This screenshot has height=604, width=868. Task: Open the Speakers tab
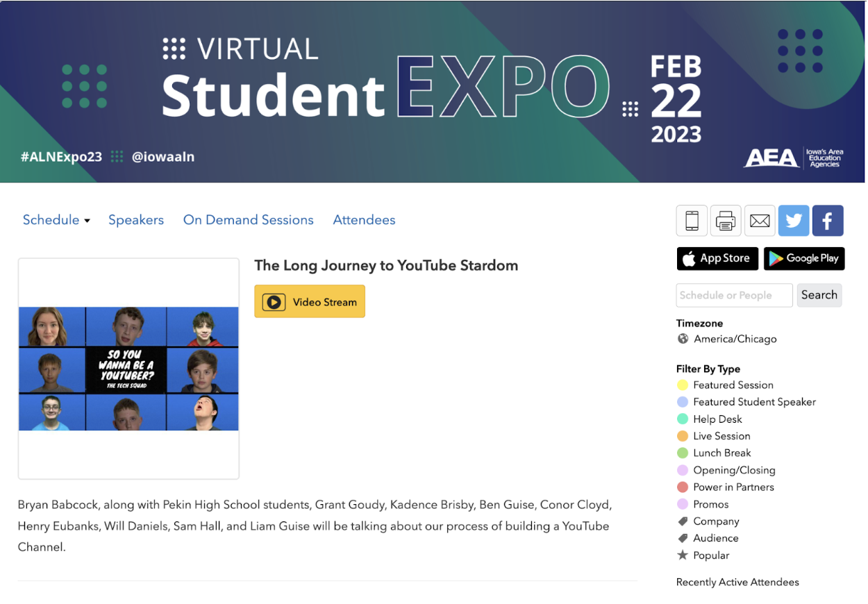click(x=136, y=220)
